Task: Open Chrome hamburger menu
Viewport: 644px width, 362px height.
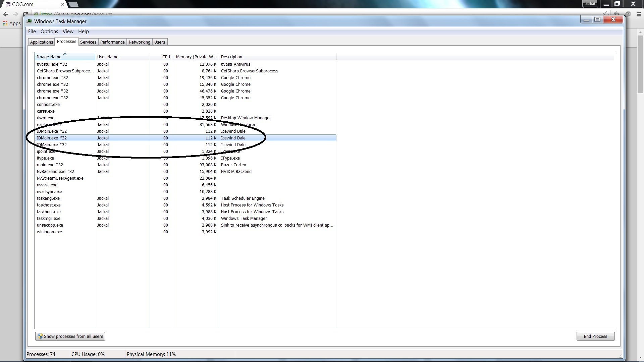Action: tap(639, 14)
